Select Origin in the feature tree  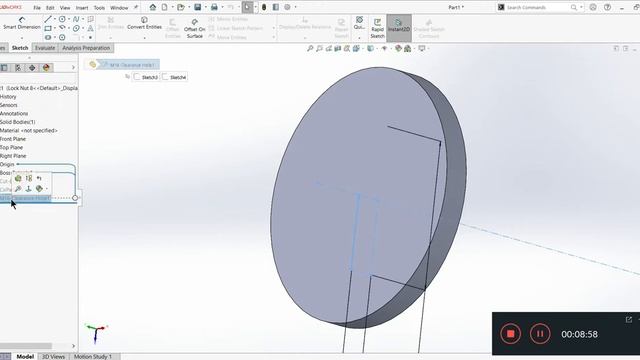7,164
